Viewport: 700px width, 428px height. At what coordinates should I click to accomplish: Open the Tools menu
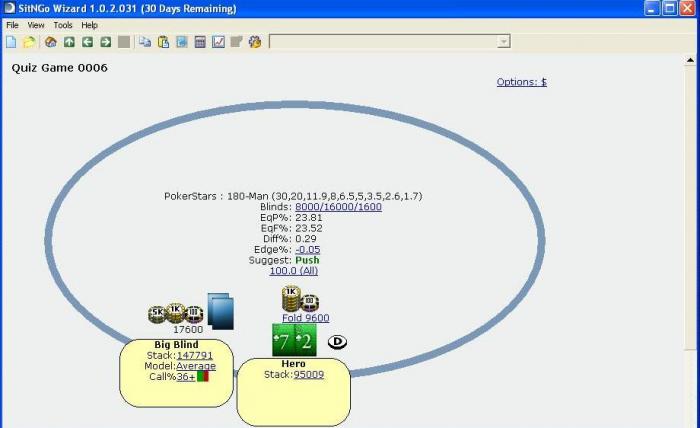[63, 25]
